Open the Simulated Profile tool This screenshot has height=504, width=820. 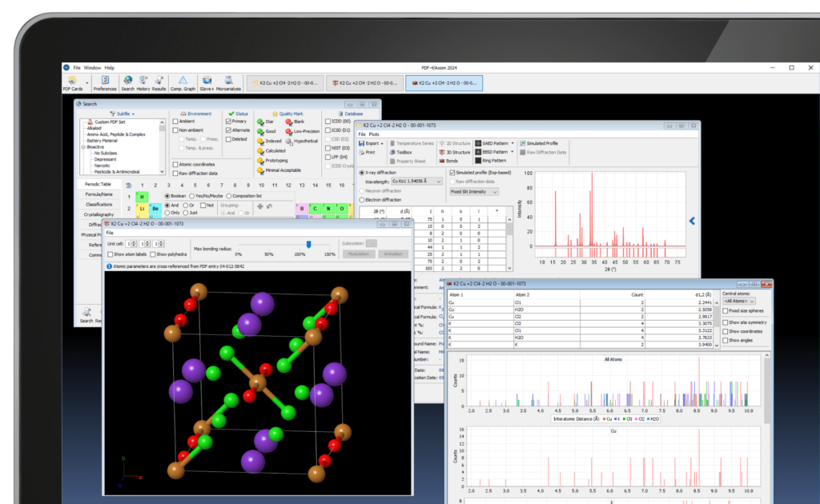pos(539,143)
